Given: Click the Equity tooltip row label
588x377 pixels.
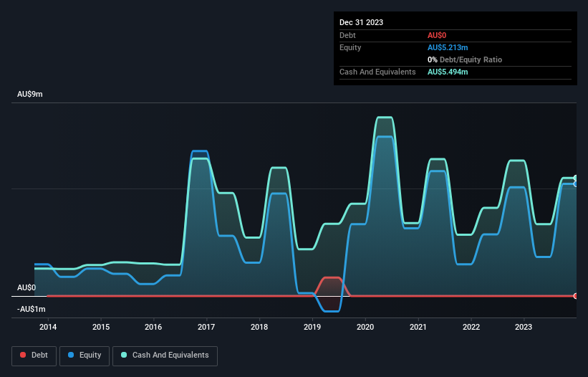Looking at the screenshot, I should point(350,47).
